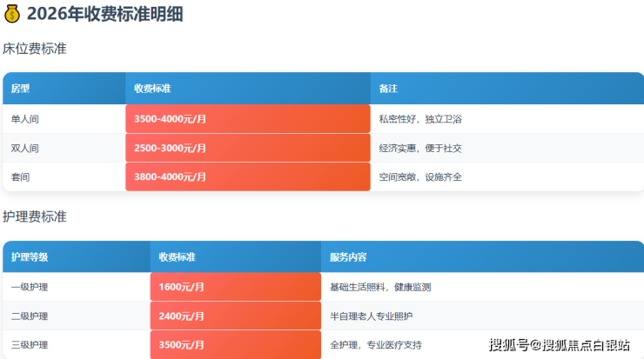The width and height of the screenshot is (644, 359).
Task: Select the 套间 room type cell
Action: coord(20,176)
